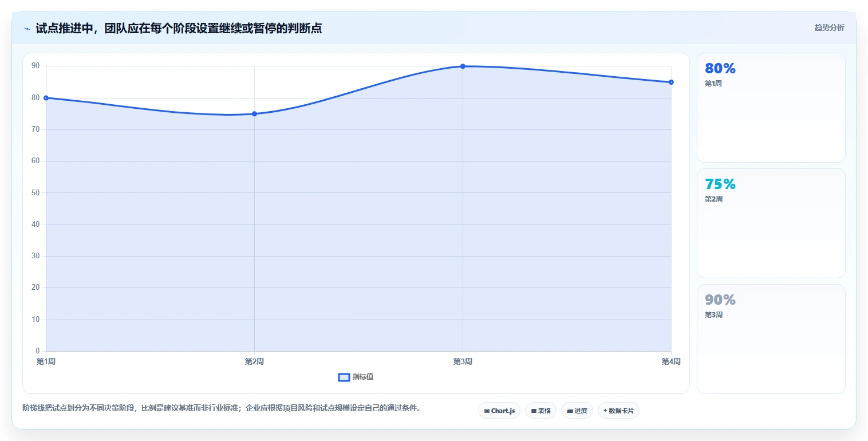Click the 第4周 x-axis label
The width and height of the screenshot is (868, 441).
pyautogui.click(x=671, y=361)
